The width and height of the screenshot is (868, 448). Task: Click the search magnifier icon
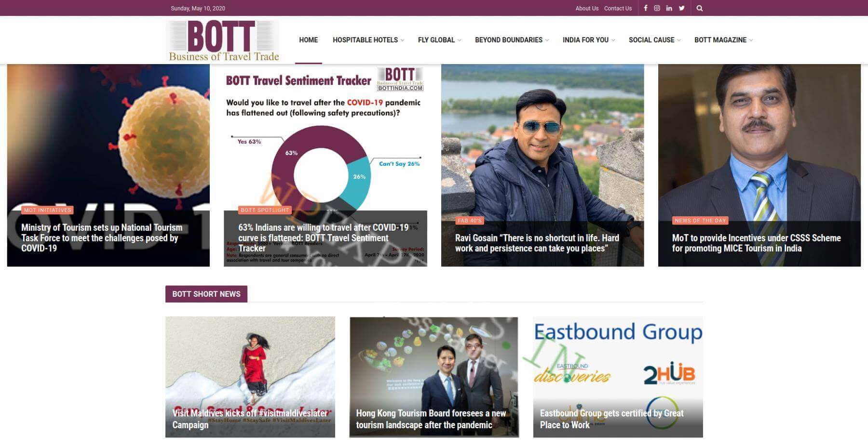[700, 8]
